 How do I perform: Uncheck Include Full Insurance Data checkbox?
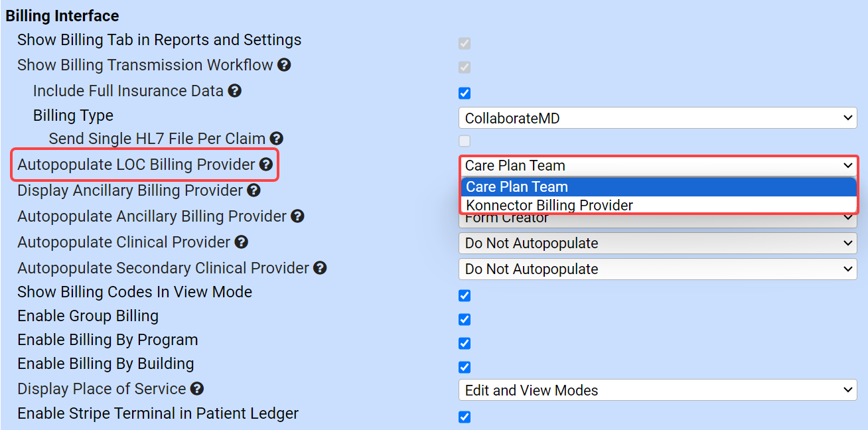pyautogui.click(x=465, y=93)
